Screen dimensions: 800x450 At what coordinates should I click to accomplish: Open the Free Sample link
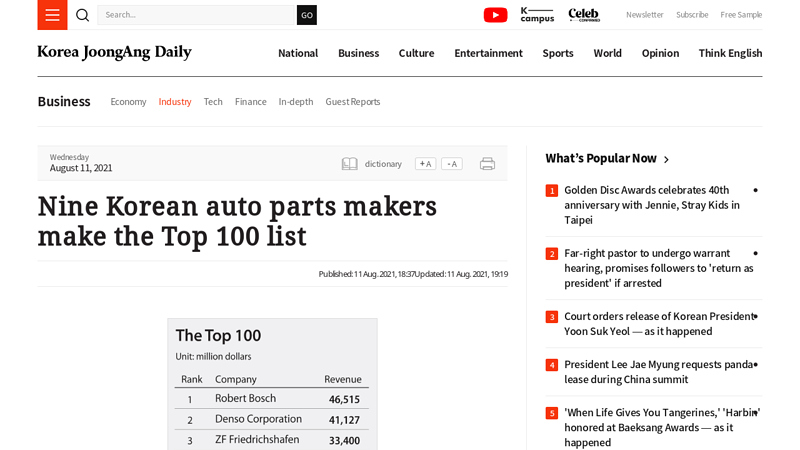(741, 15)
